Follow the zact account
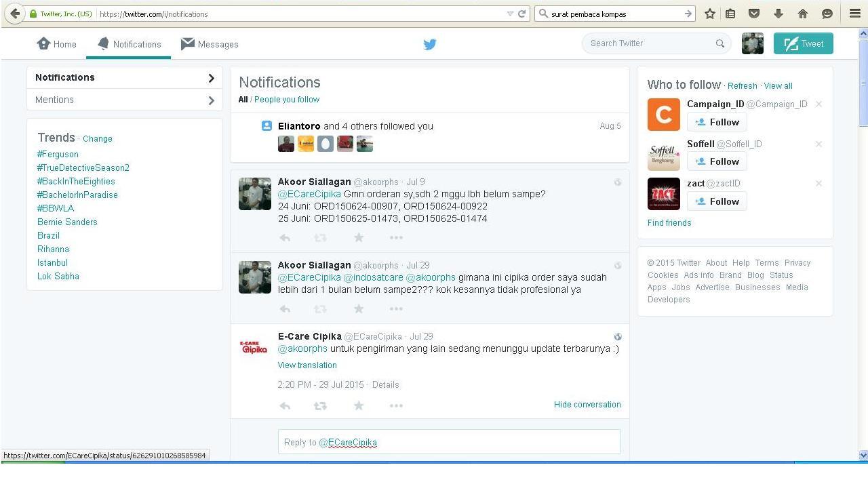Image resolution: width=868 pixels, height=503 pixels. tap(717, 201)
